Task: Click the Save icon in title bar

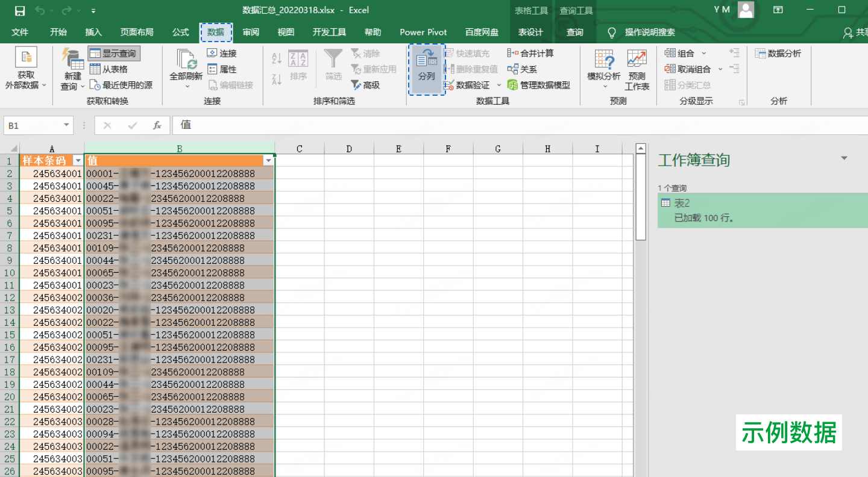Action: pyautogui.click(x=20, y=10)
